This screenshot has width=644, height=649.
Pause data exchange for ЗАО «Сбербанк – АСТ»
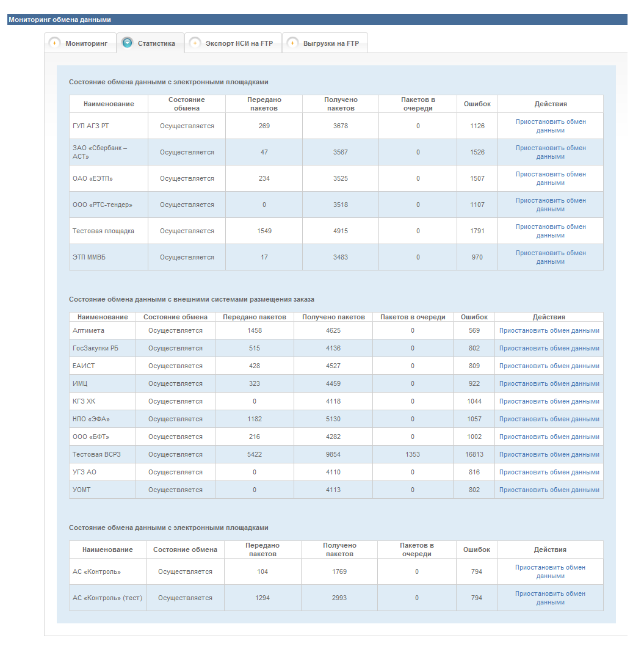coord(551,152)
